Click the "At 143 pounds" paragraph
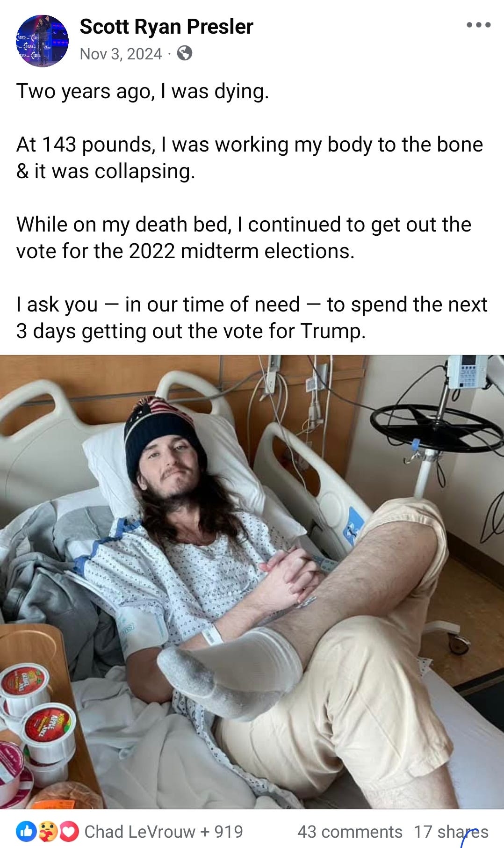 coord(250,158)
